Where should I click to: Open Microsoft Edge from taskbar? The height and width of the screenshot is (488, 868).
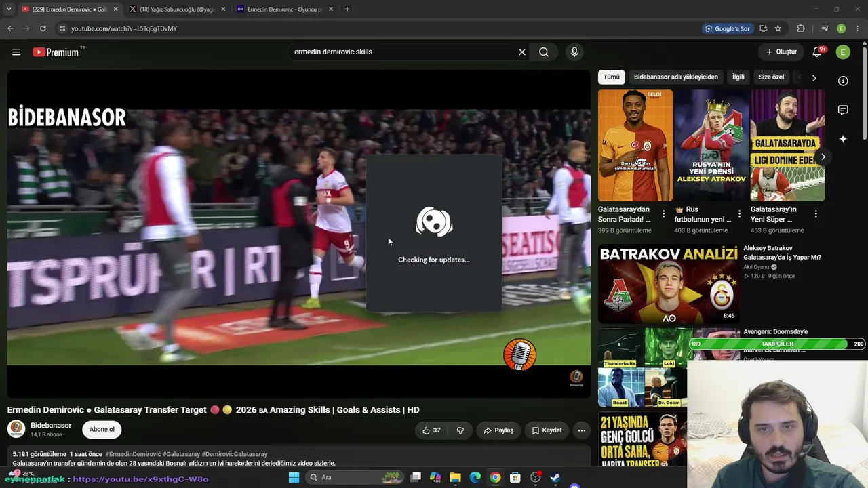click(x=475, y=477)
